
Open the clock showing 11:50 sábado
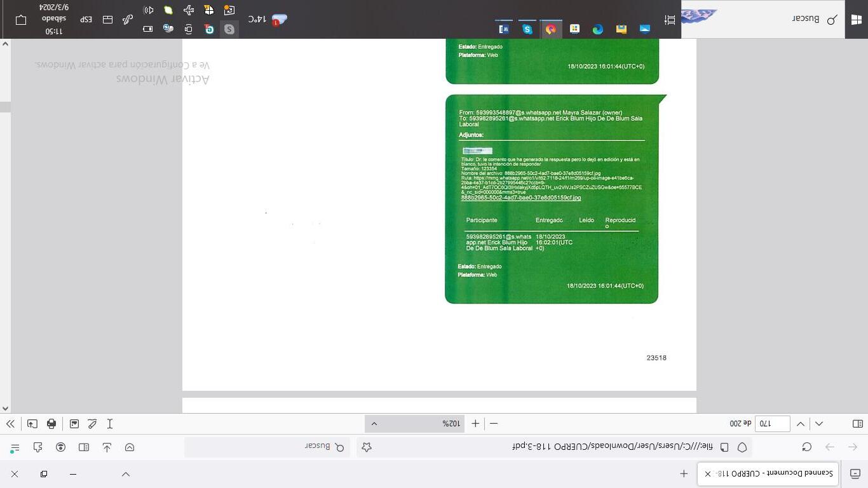click(x=54, y=19)
